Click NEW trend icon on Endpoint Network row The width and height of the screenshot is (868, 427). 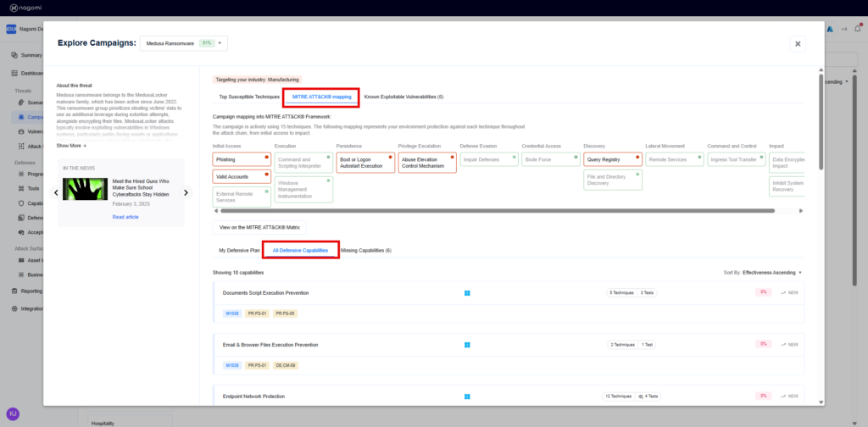point(783,396)
